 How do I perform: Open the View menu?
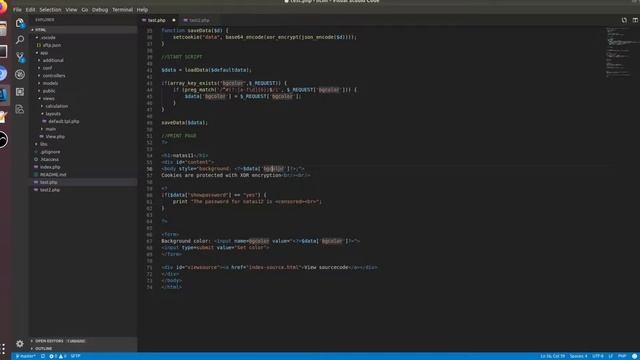(x=71, y=9)
